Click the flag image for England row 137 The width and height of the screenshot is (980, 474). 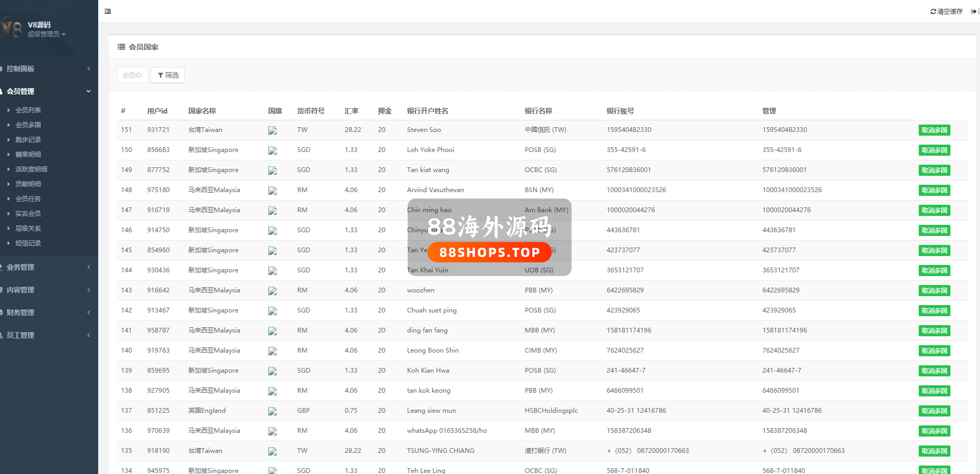[272, 411]
